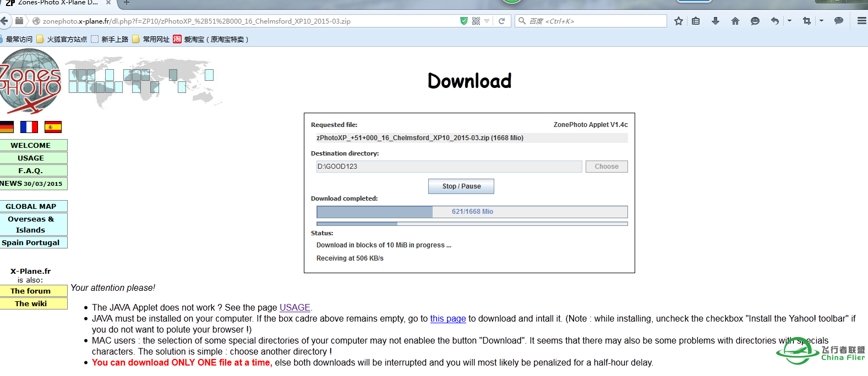The width and height of the screenshot is (868, 376).
Task: Click the screenshot crop tool icon
Action: 807,21
